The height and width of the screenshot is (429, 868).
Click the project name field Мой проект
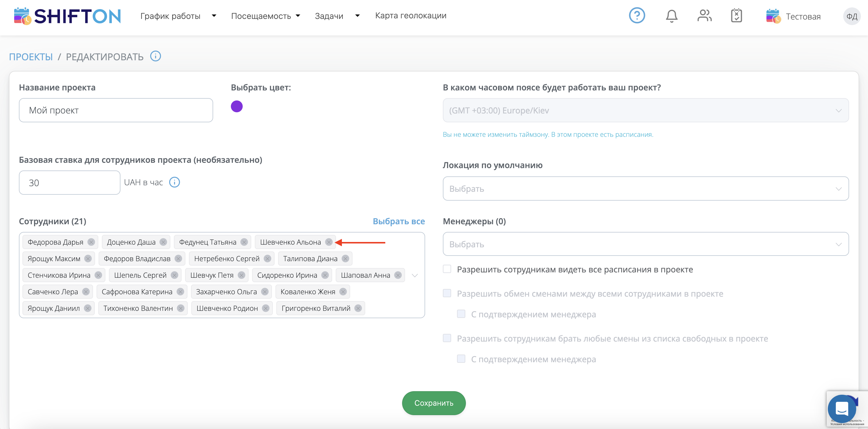(116, 110)
